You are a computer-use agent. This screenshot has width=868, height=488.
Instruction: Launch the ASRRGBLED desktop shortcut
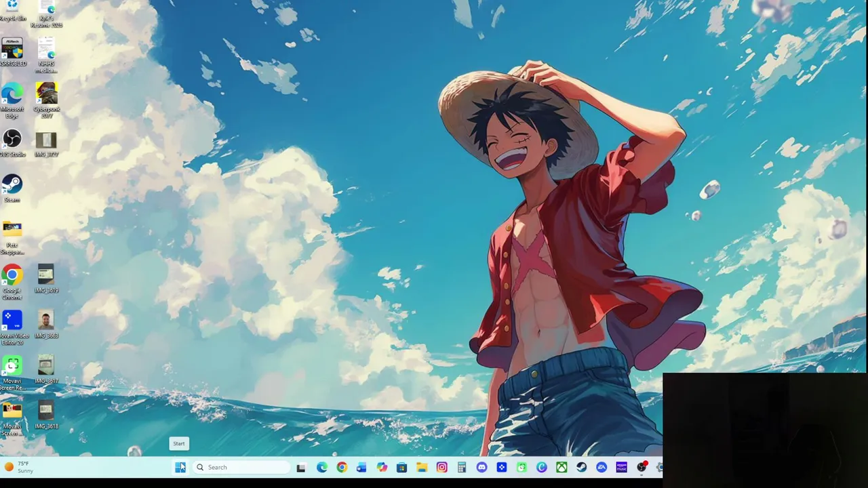tap(12, 52)
